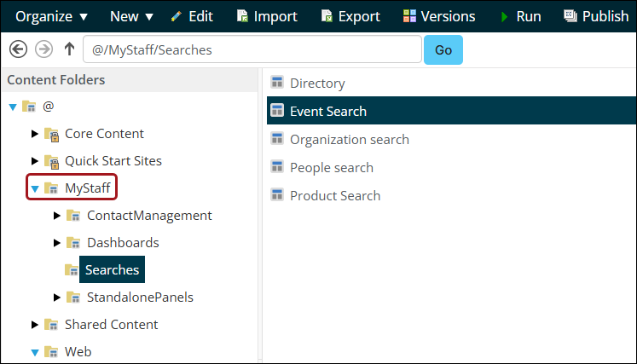Click the Quick Start Sites folder icon

[51, 161]
